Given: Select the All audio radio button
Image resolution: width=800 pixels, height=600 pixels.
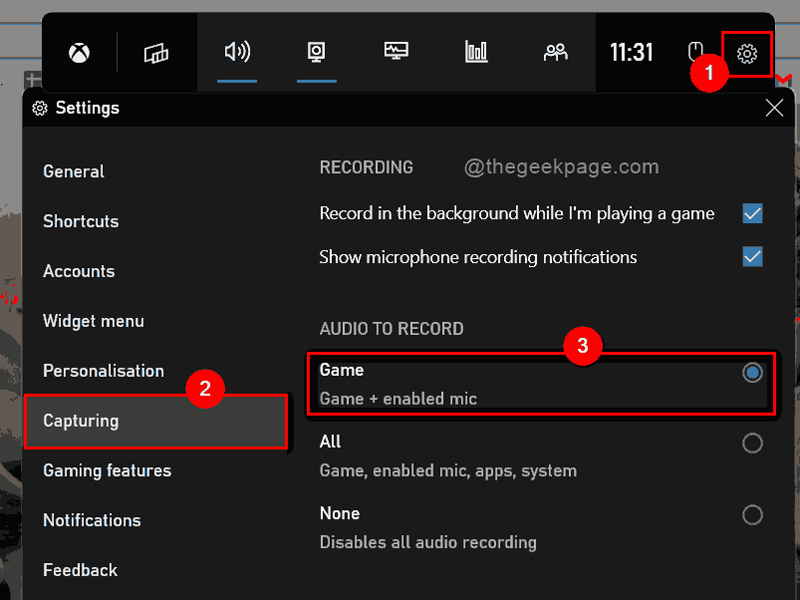Looking at the screenshot, I should tap(752, 443).
